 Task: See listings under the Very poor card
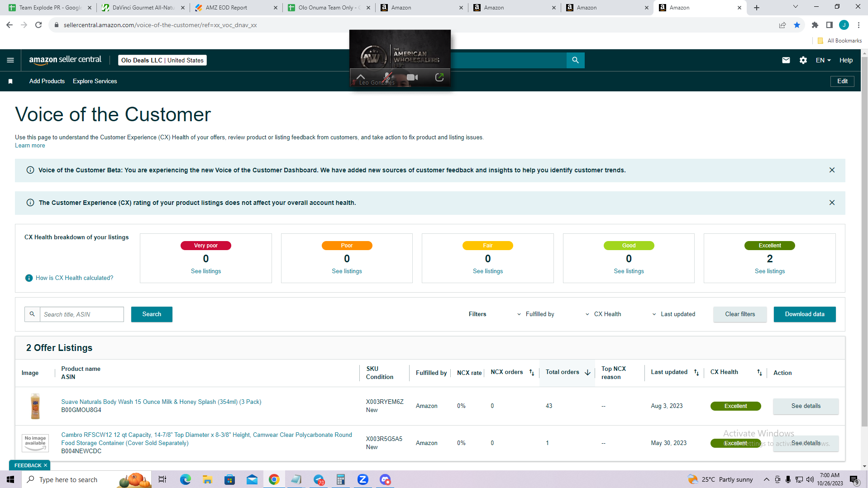point(206,271)
